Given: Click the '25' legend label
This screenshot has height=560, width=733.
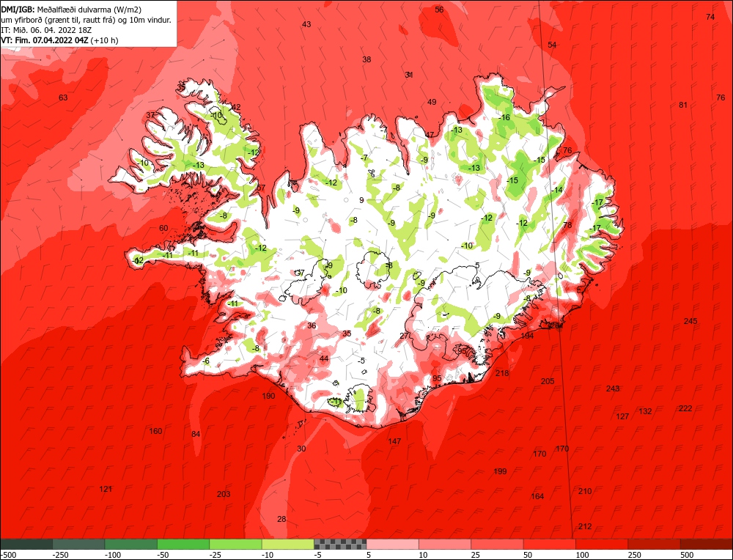Looking at the screenshot, I should click(x=476, y=555).
